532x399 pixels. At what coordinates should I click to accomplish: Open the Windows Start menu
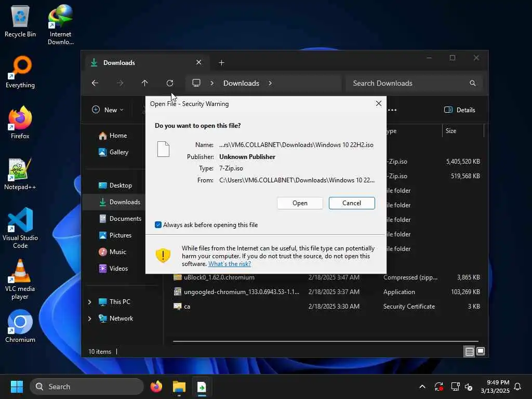(17, 387)
